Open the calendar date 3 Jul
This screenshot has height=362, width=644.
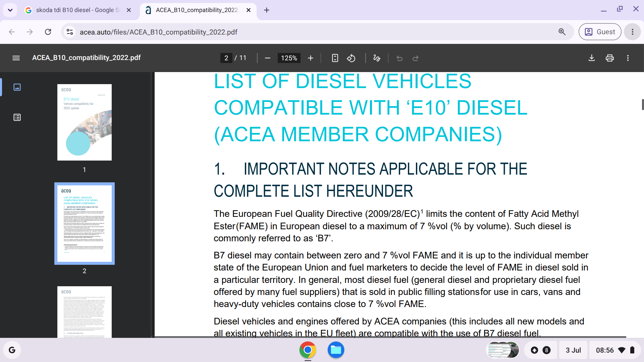573,350
